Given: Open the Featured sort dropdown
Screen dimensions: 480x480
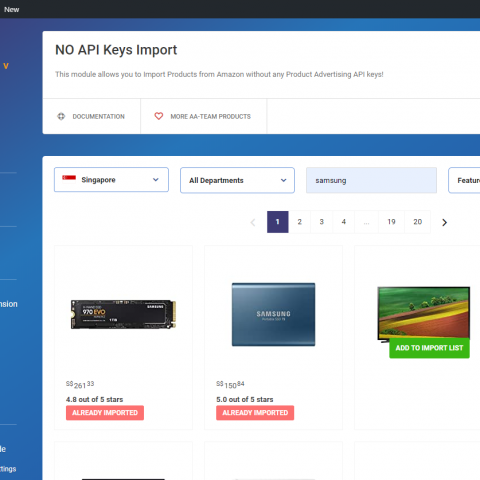Looking at the screenshot, I should 464,180.
